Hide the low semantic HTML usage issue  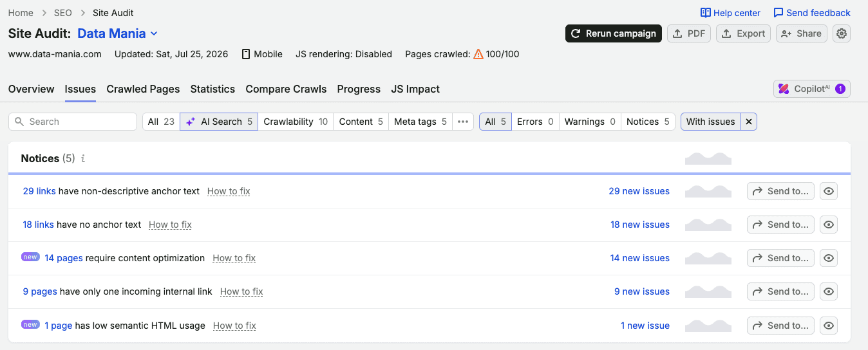pos(829,326)
